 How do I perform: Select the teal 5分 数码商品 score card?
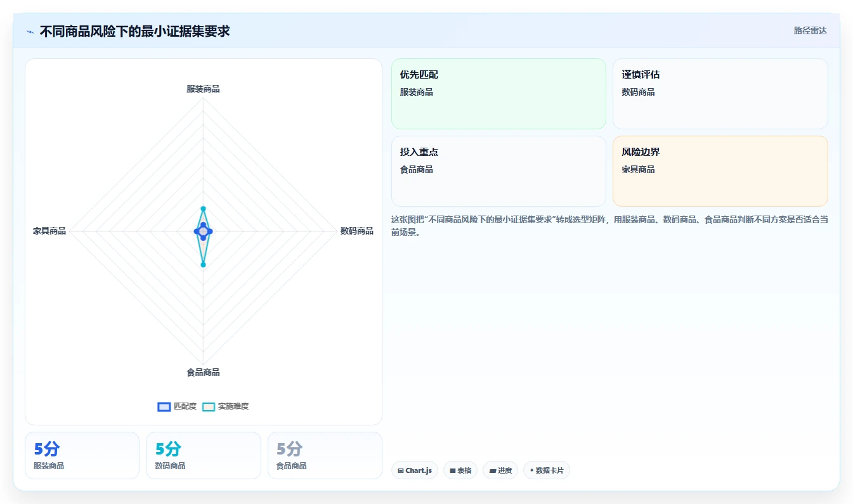point(203,456)
